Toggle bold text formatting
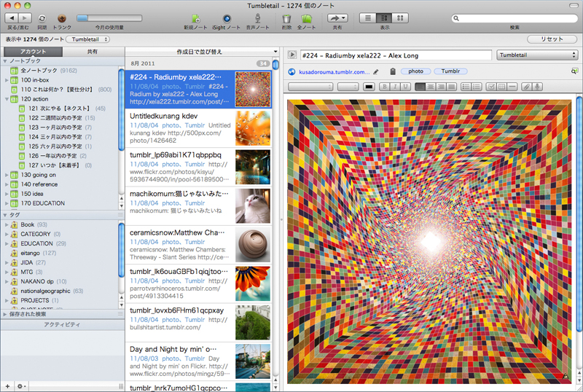This screenshot has width=583, height=392. pos(383,87)
